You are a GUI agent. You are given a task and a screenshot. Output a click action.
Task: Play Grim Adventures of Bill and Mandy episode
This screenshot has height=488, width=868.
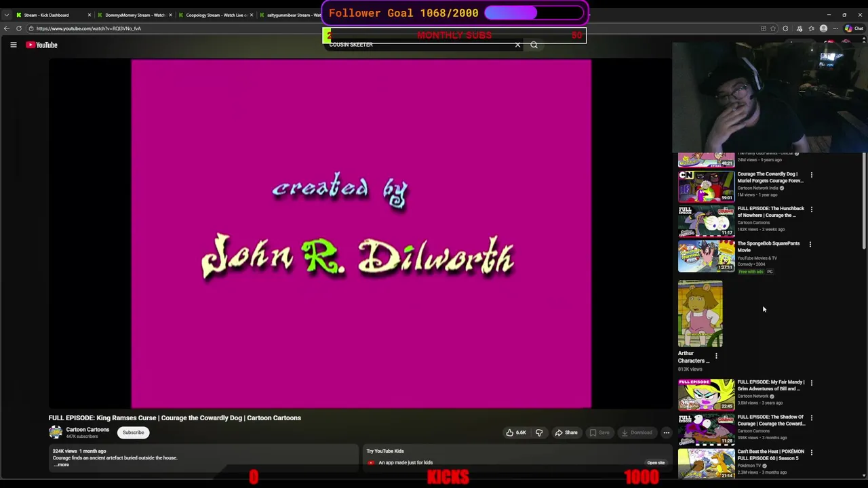click(706, 394)
